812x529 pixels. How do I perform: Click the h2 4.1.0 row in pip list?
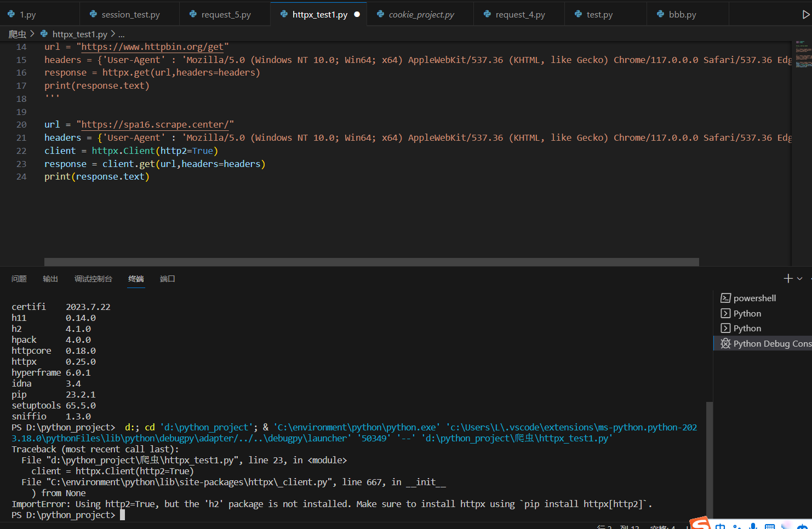tap(52, 329)
